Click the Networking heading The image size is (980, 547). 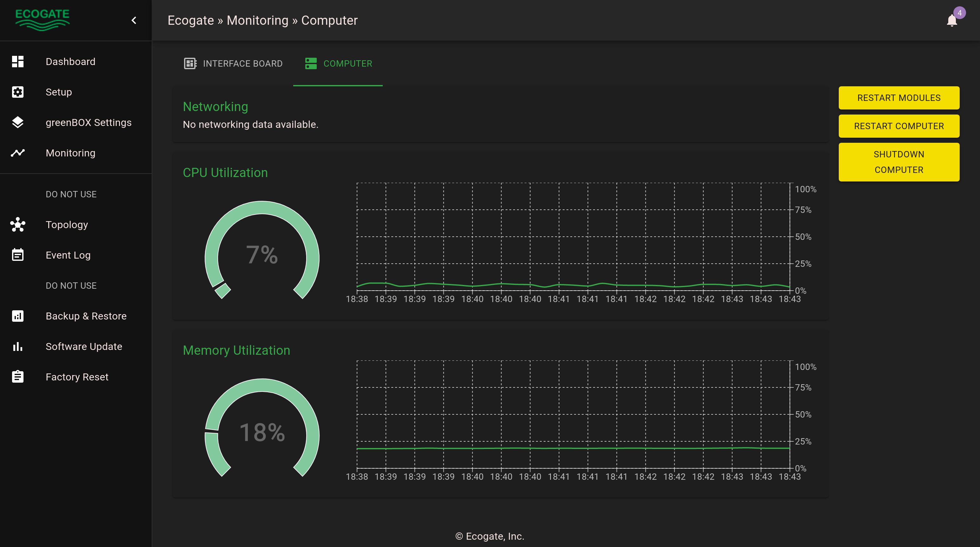click(215, 107)
